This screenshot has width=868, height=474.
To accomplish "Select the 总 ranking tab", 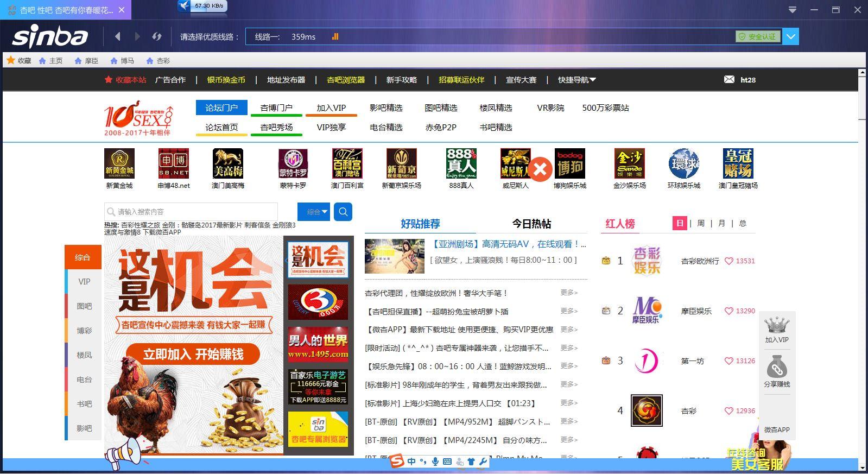I will 743,223.
